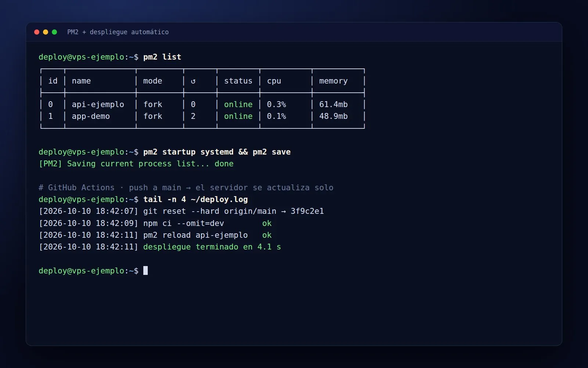Click the 'fork' mode in app-demo row
This screenshot has height=368, width=588.
pyautogui.click(x=153, y=116)
